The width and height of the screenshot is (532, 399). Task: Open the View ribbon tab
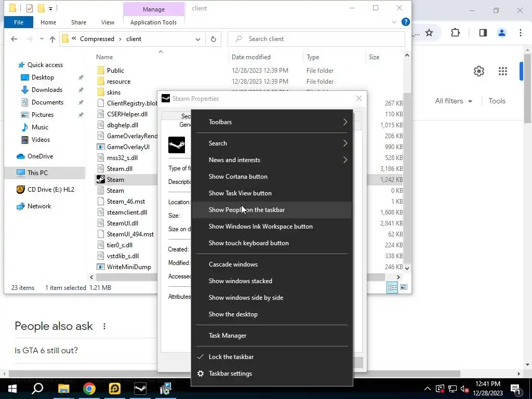click(108, 22)
